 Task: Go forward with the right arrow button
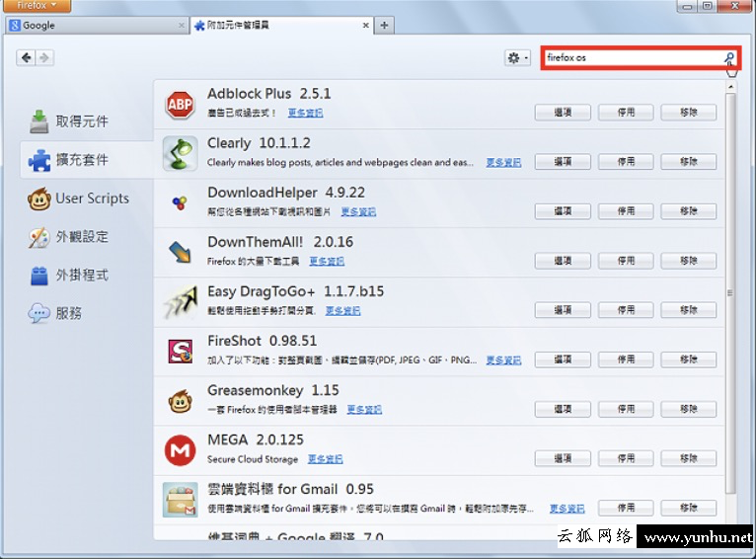coord(44,58)
